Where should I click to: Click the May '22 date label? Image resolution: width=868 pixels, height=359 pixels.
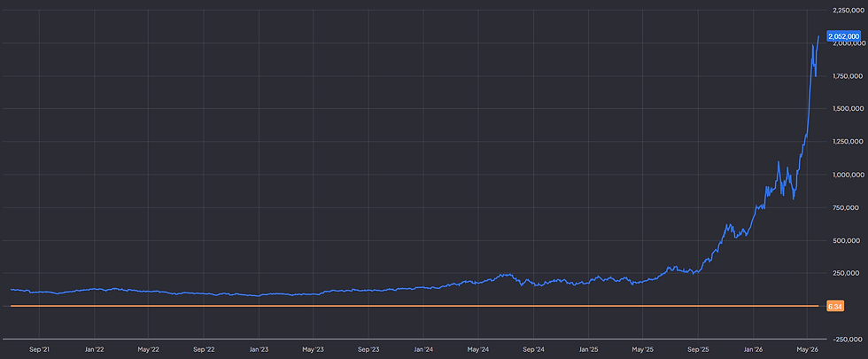pyautogui.click(x=149, y=349)
